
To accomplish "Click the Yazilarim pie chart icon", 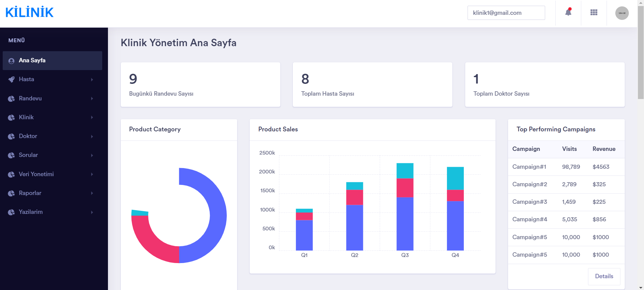I will (x=11, y=212).
